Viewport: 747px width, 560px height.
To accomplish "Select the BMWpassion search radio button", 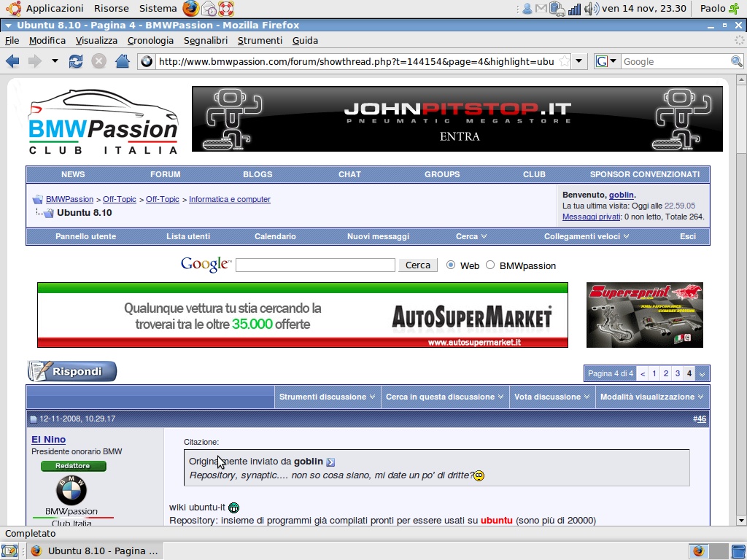I will (490, 265).
